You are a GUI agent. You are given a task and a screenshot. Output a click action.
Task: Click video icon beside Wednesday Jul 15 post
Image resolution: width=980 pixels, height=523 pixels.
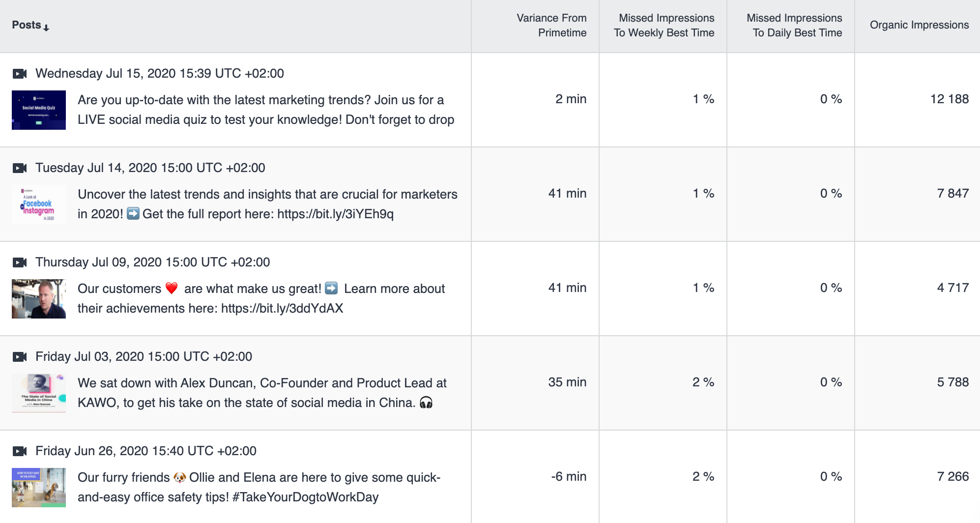click(20, 74)
